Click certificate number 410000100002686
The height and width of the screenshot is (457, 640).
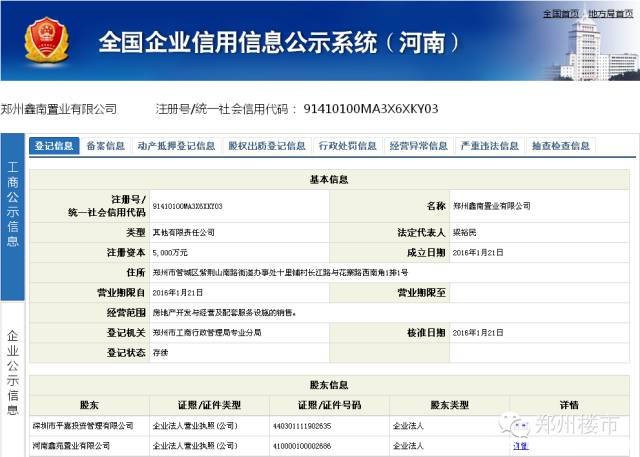[302, 446]
